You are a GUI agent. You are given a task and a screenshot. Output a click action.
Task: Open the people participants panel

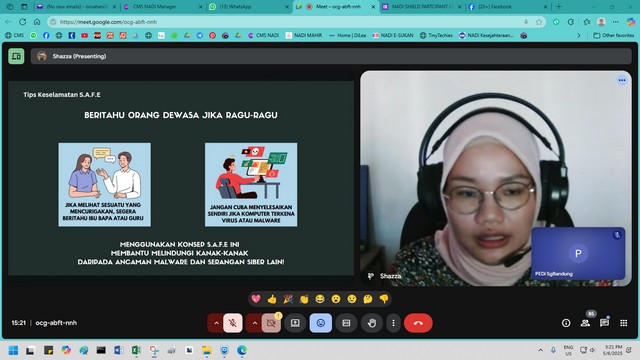tap(585, 323)
